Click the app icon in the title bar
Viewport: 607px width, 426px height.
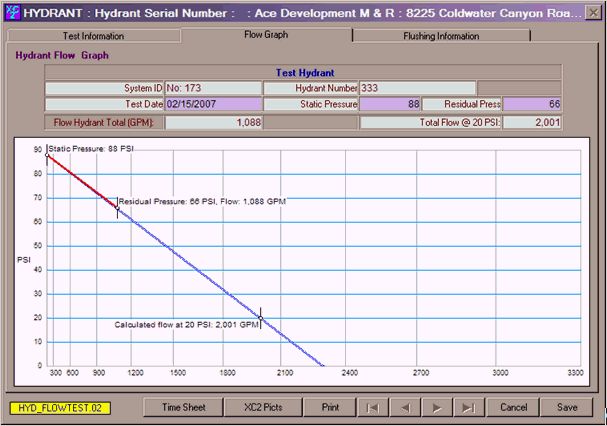coord(11,11)
